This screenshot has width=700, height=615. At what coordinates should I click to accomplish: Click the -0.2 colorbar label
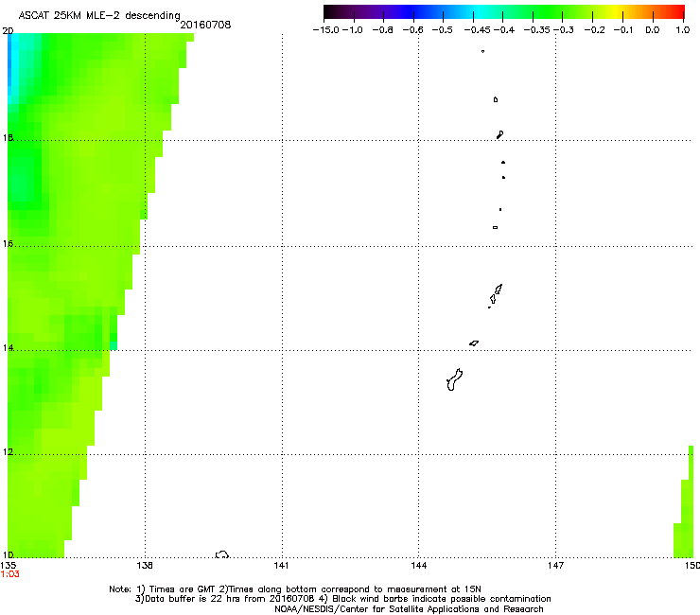595,30
